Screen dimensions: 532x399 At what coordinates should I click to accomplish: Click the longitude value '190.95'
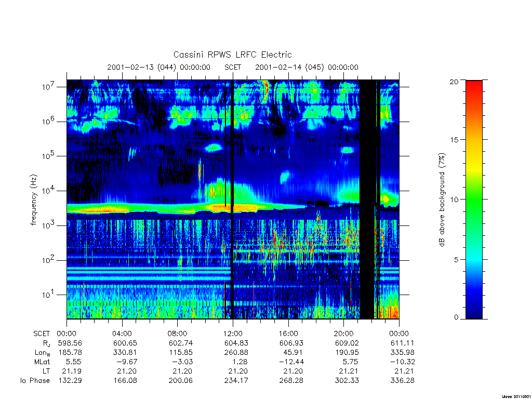click(347, 353)
